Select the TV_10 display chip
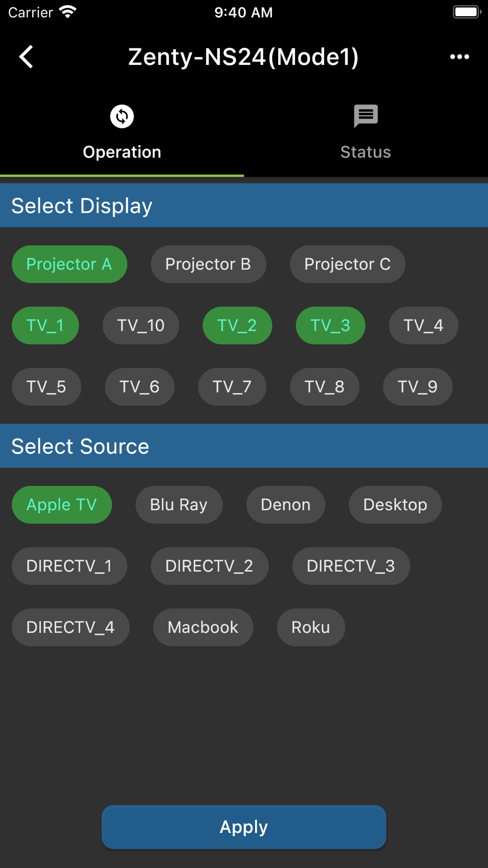 pyautogui.click(x=141, y=326)
